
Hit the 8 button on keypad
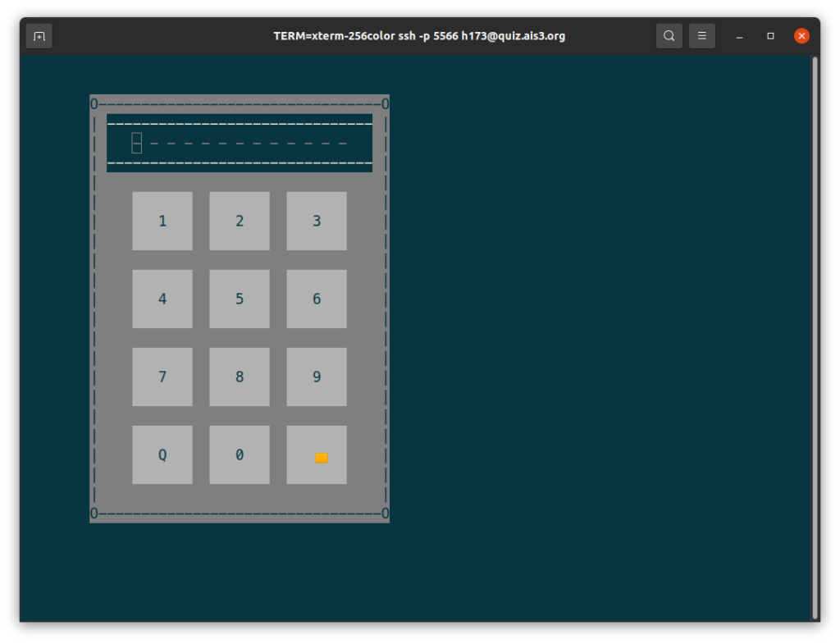click(240, 377)
